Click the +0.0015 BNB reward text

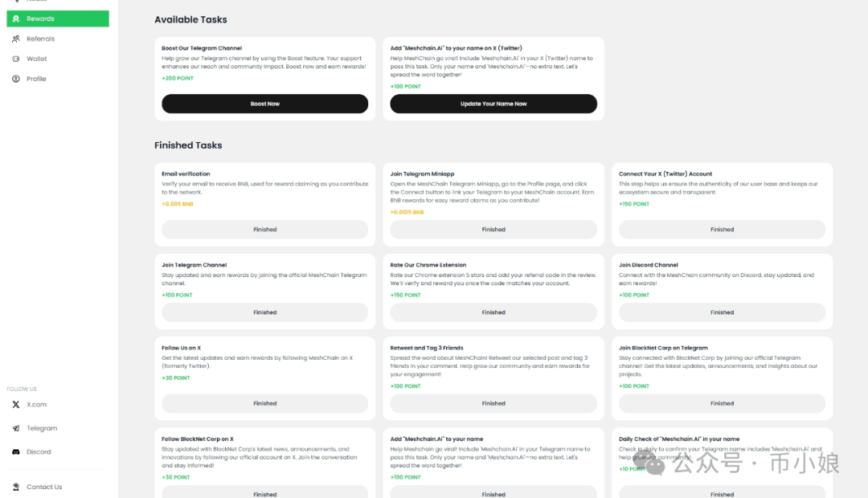[x=407, y=212]
